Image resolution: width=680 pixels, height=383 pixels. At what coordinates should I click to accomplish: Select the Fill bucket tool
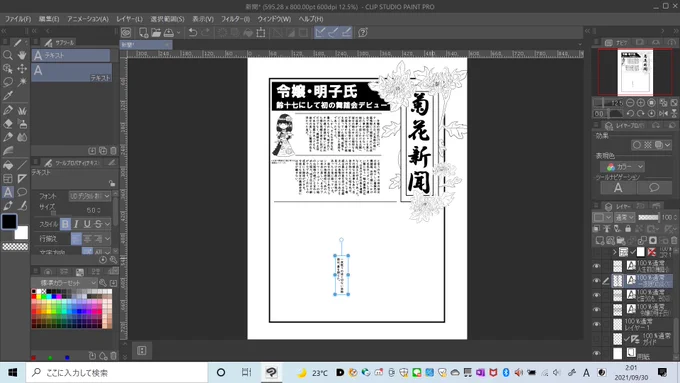[7, 165]
